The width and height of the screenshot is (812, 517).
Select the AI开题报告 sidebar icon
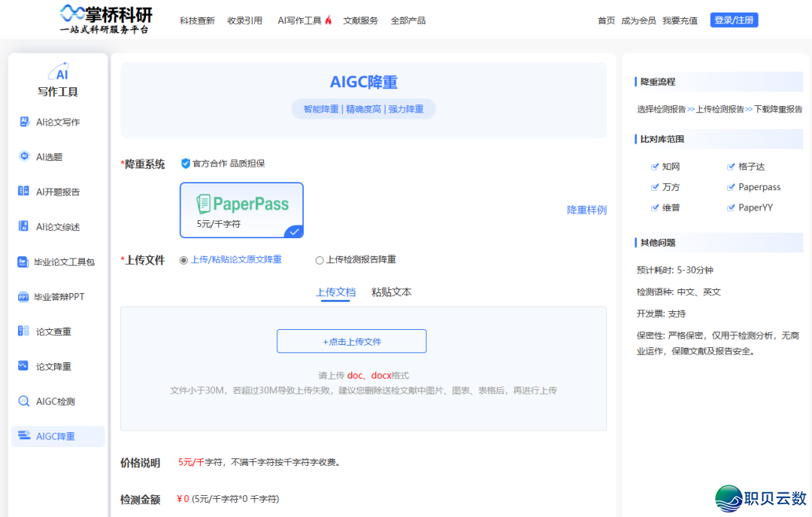(23, 192)
